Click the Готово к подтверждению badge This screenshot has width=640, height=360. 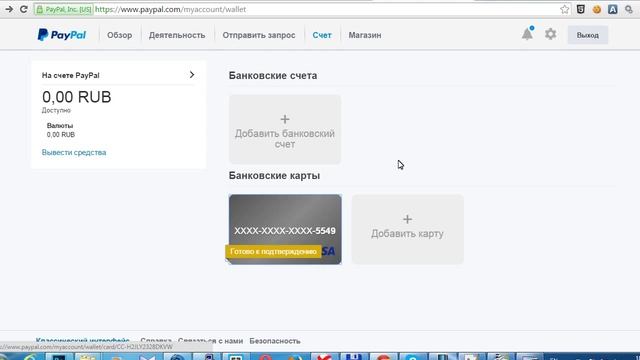coord(273,251)
